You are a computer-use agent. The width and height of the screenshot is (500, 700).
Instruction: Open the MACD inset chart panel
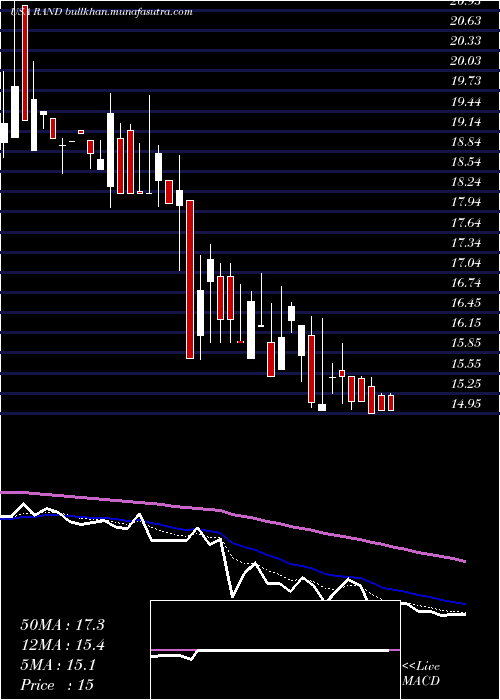pyautogui.click(x=275, y=650)
